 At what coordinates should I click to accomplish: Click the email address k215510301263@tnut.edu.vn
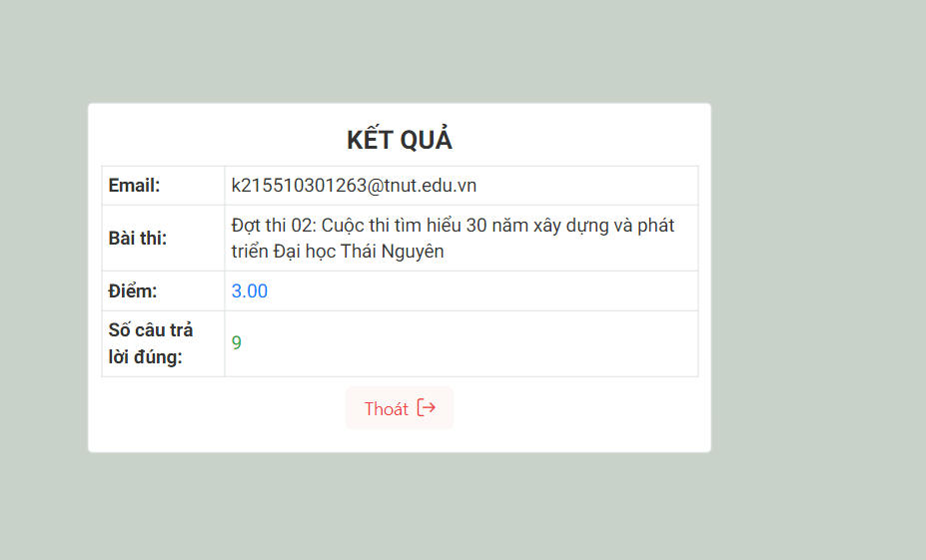point(354,186)
